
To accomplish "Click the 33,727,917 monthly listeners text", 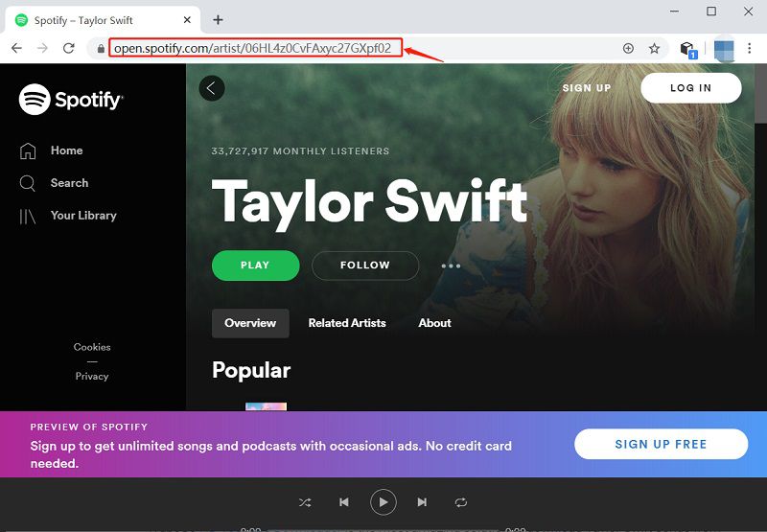I will coord(300,151).
